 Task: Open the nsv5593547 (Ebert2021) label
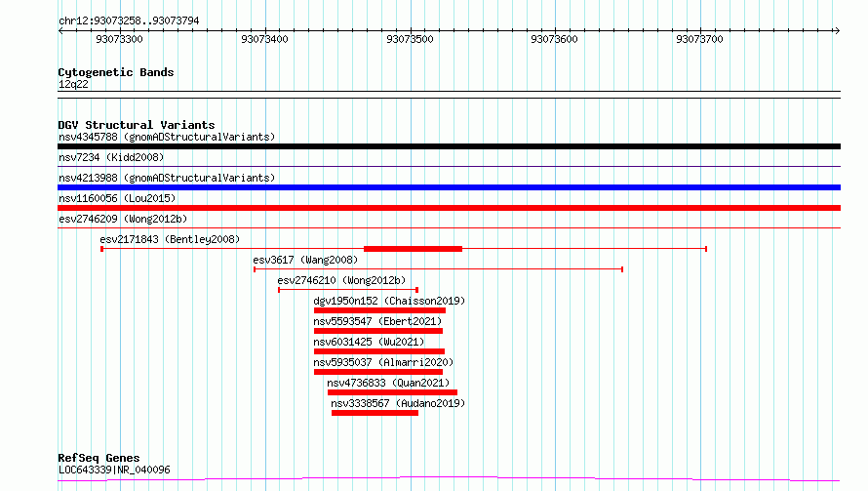pos(377,321)
